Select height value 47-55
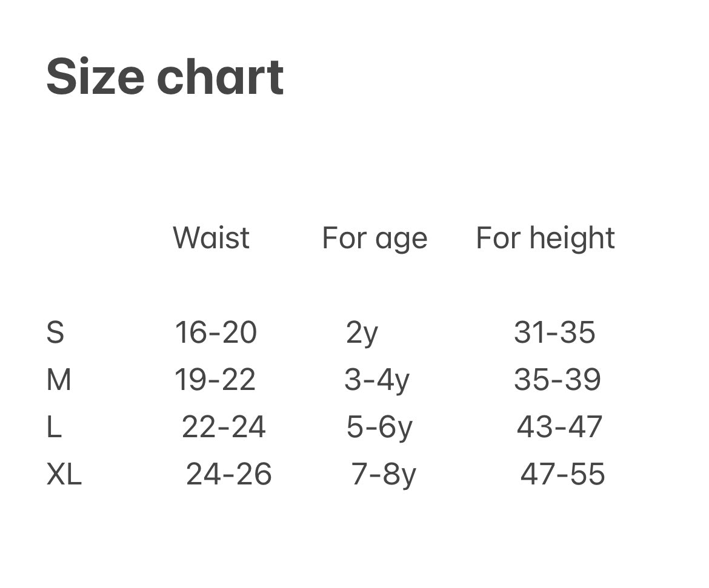This screenshot has width=709, height=588. 562,475
